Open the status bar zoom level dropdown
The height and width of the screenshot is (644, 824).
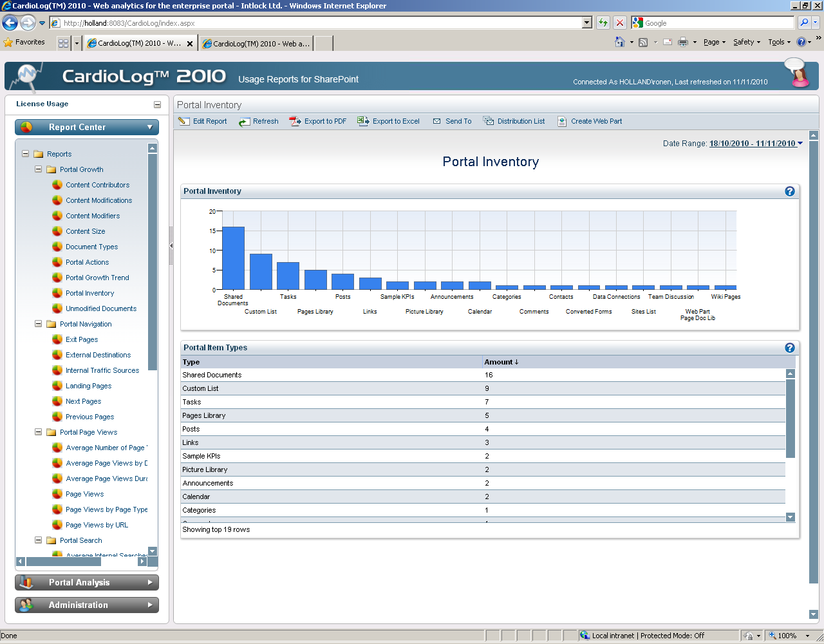(807, 636)
